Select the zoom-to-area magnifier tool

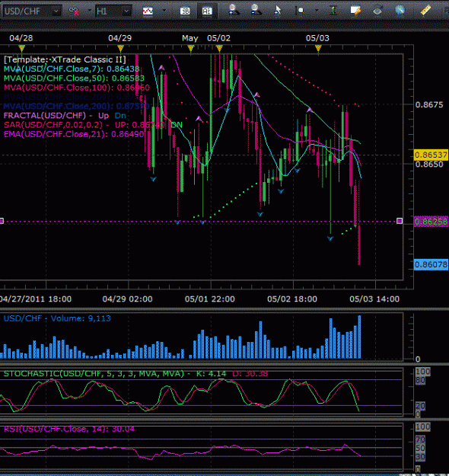click(x=301, y=11)
